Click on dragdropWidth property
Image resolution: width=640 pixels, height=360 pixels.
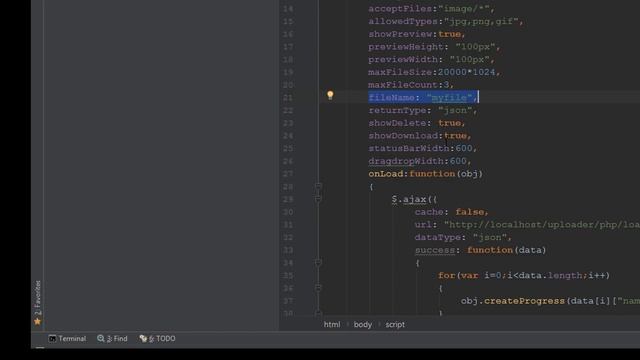click(x=406, y=161)
